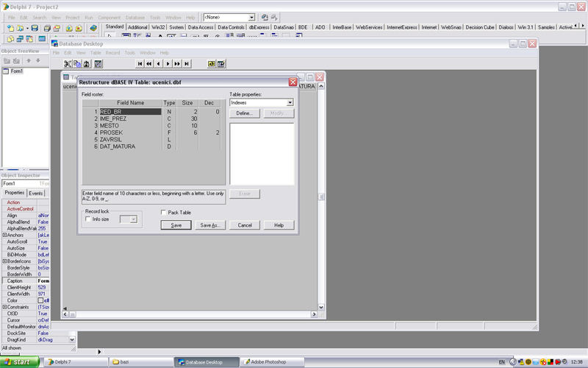This screenshot has height=368, width=588.
Task: Click Delphi's New Form toolbar icon
Action: [42, 39]
